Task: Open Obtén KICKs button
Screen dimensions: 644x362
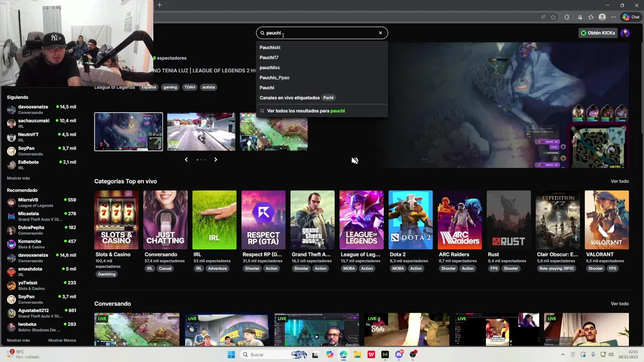Action: coord(598,33)
